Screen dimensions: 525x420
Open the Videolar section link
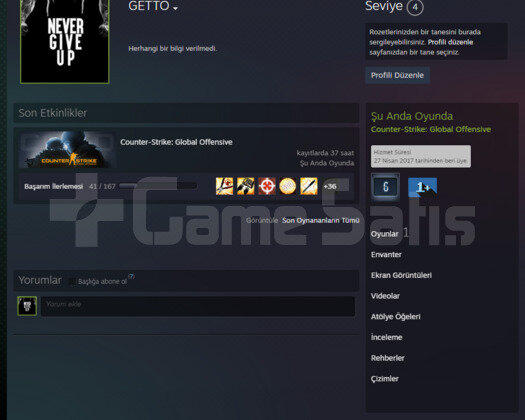[x=385, y=296]
